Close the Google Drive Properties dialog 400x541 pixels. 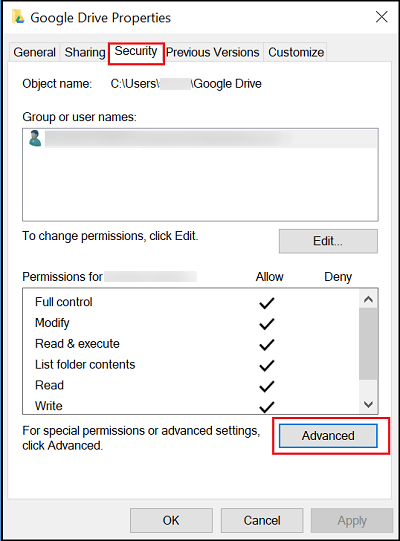click(x=381, y=17)
